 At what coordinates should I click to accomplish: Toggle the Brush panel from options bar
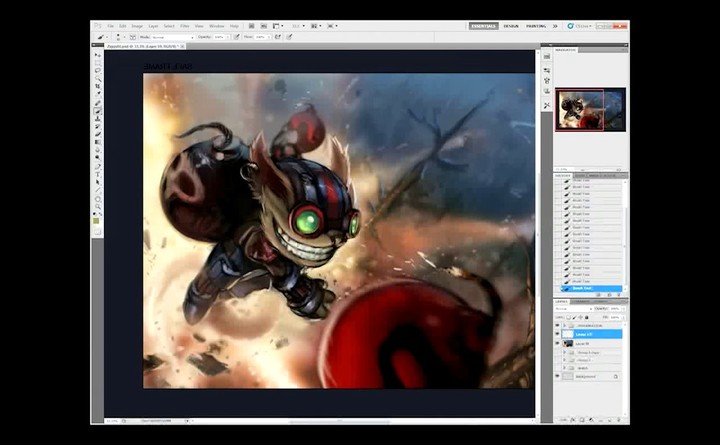pyautogui.click(x=133, y=37)
